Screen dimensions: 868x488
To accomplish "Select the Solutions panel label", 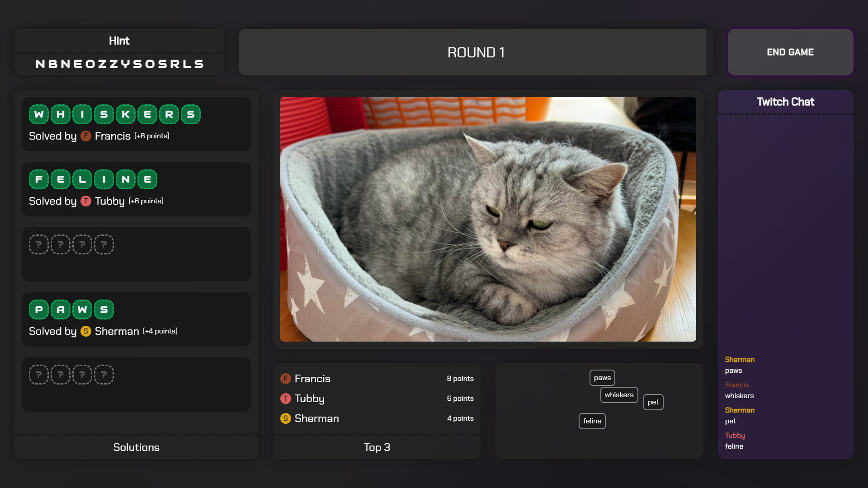I will click(136, 447).
